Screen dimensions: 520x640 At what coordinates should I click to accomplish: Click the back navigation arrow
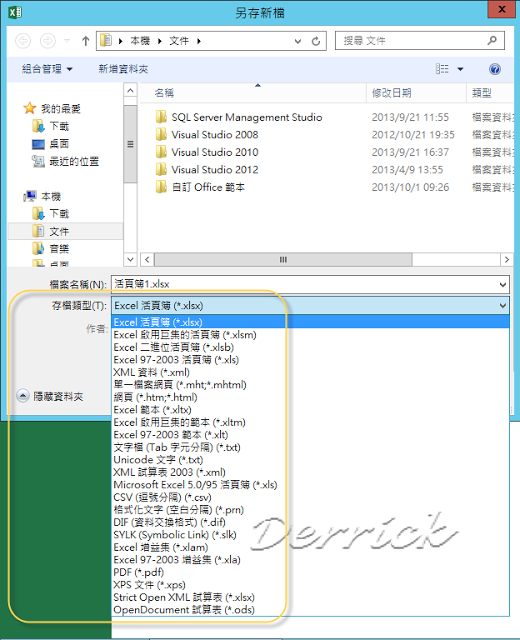point(23,41)
